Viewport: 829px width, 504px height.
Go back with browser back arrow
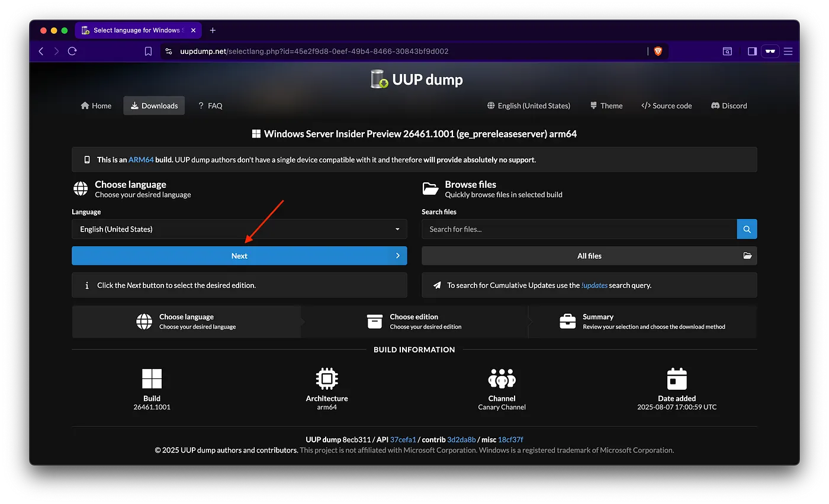(41, 52)
